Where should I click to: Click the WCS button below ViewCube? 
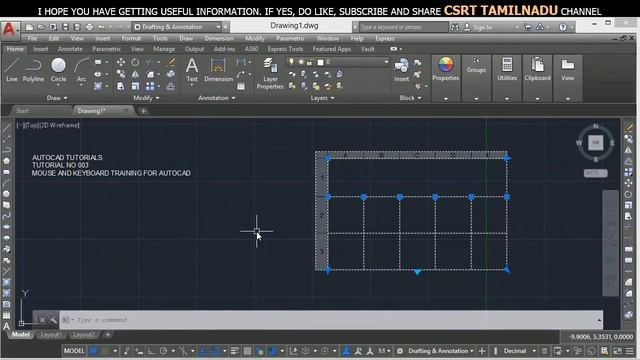click(x=596, y=173)
